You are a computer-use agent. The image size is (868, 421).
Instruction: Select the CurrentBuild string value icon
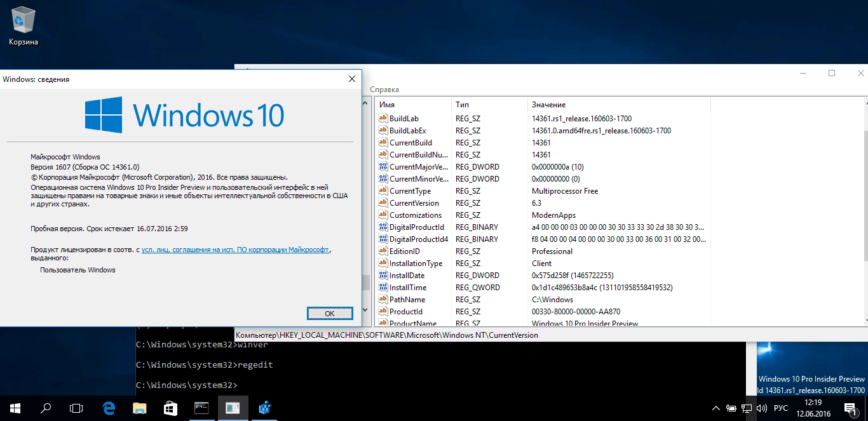(x=383, y=143)
